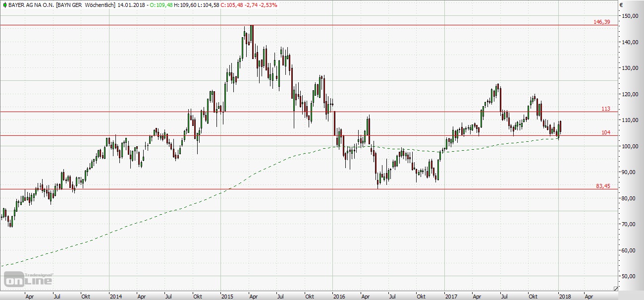Click '2015' on the time axis
The height and width of the screenshot is (300, 644).
[x=228, y=297]
